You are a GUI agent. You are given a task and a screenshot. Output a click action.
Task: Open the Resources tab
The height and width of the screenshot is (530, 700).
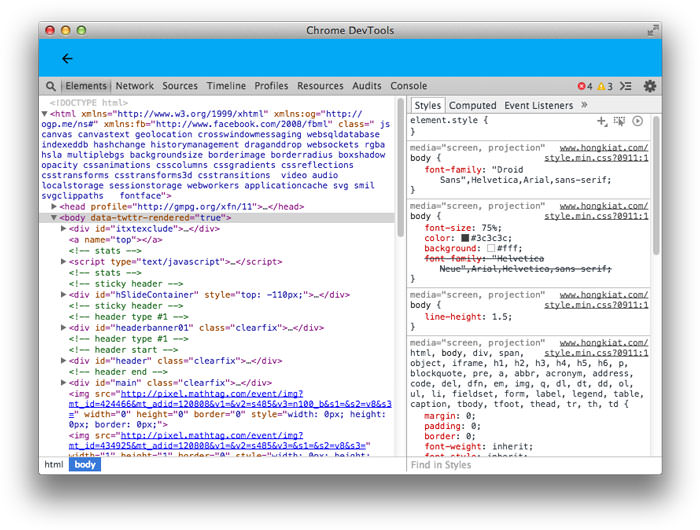pyautogui.click(x=320, y=86)
